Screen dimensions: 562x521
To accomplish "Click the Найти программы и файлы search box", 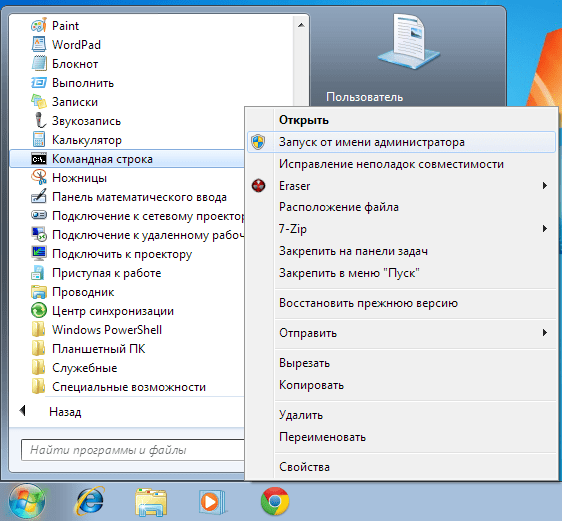I will pyautogui.click(x=133, y=450).
